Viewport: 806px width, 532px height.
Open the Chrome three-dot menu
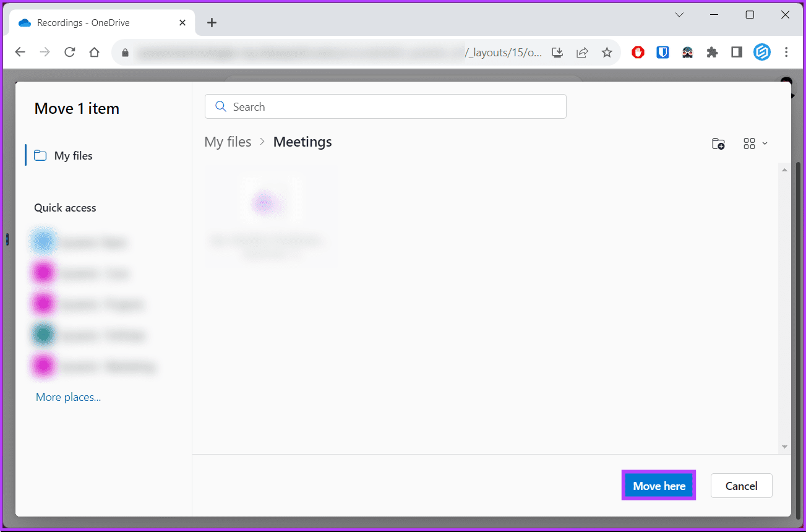coord(786,53)
